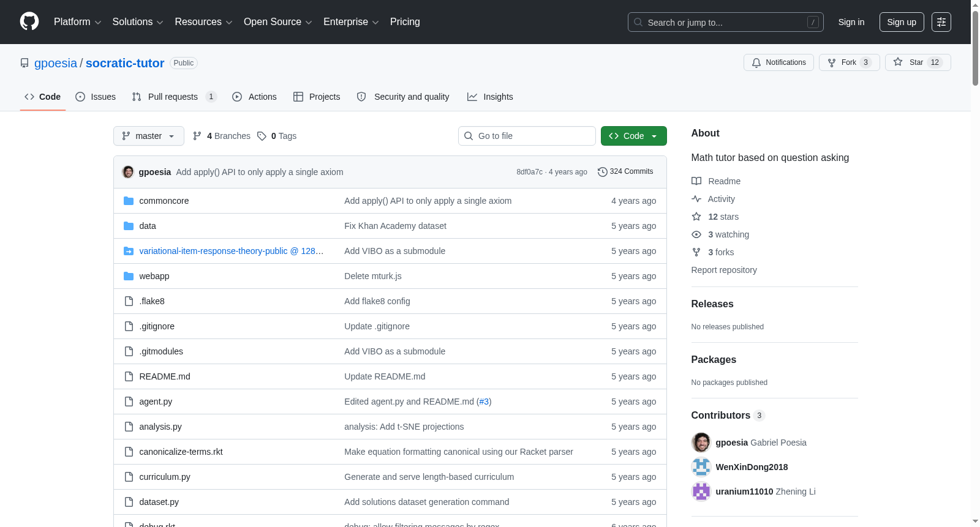Fork the socratic-tutor repository
The image size is (980, 527).
coord(849,62)
